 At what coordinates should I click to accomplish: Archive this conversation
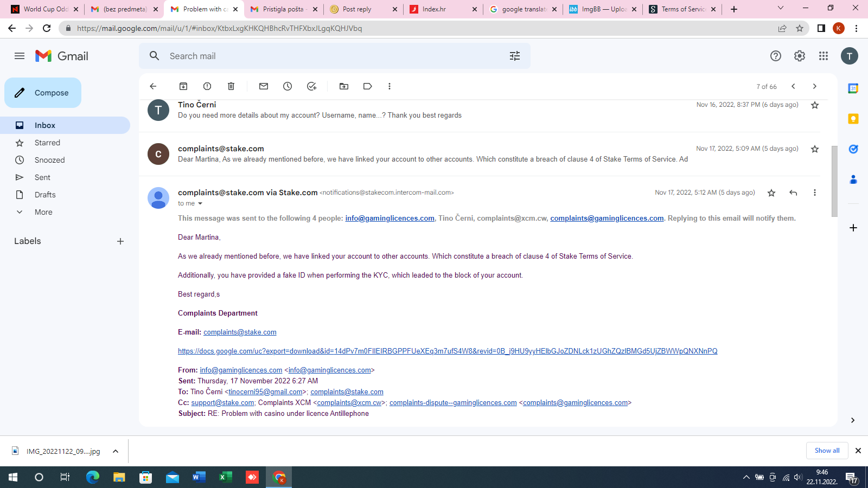coord(183,86)
